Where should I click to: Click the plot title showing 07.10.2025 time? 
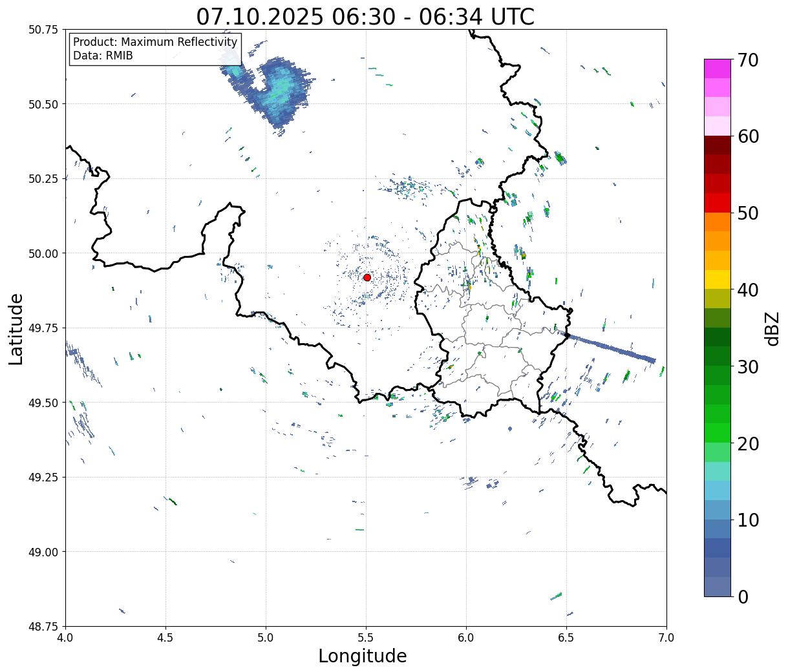pyautogui.click(x=365, y=16)
